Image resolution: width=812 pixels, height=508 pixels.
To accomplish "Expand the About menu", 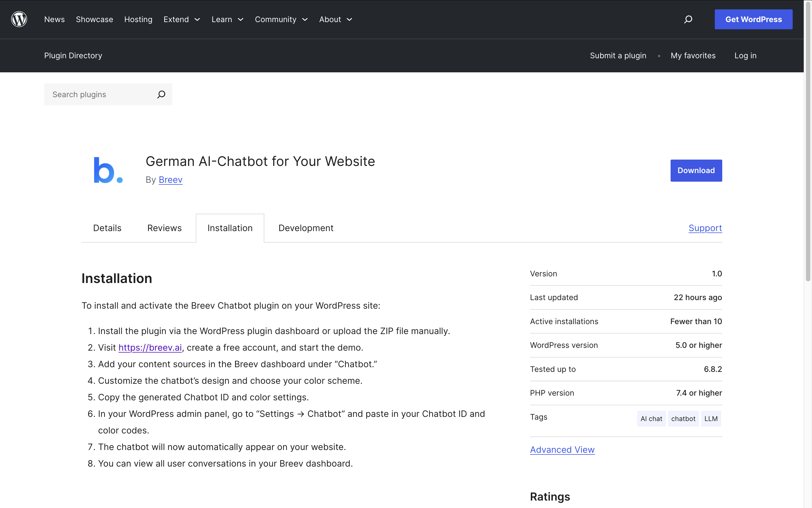I will (x=336, y=19).
